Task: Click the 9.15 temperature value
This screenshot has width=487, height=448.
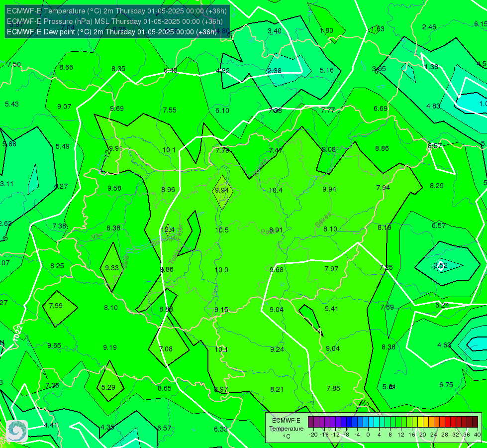Action: [x=221, y=310]
